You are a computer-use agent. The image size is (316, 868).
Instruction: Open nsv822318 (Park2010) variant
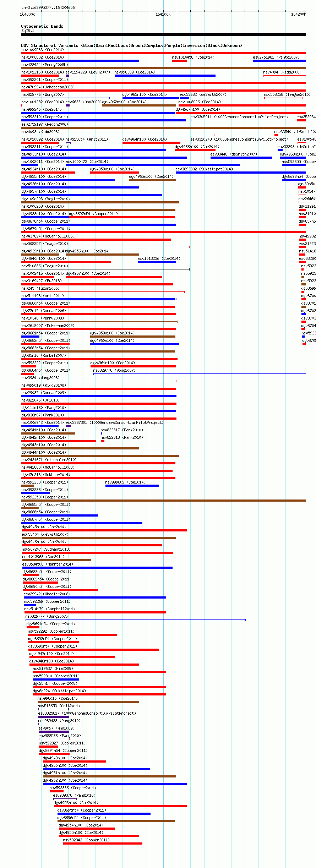(x=122, y=437)
